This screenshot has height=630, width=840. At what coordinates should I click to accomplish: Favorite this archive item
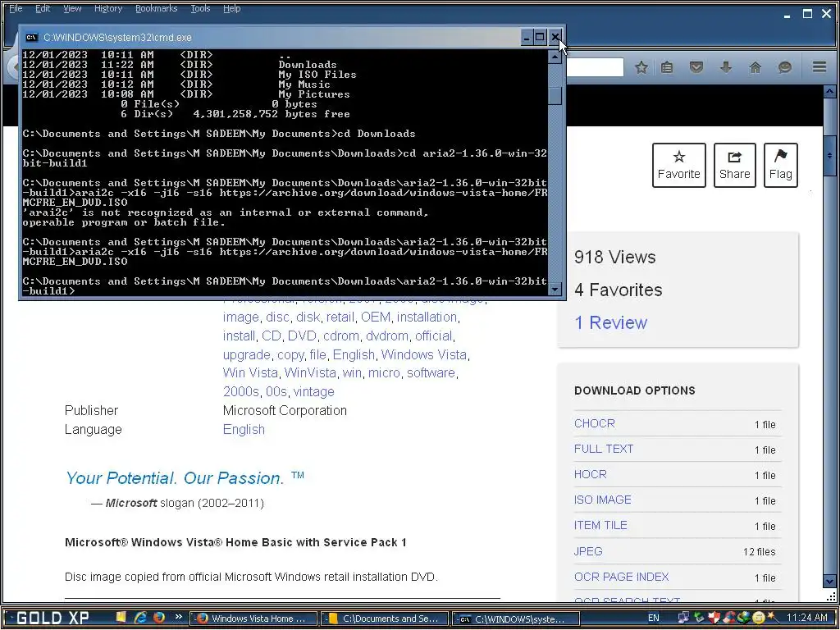[678, 165]
